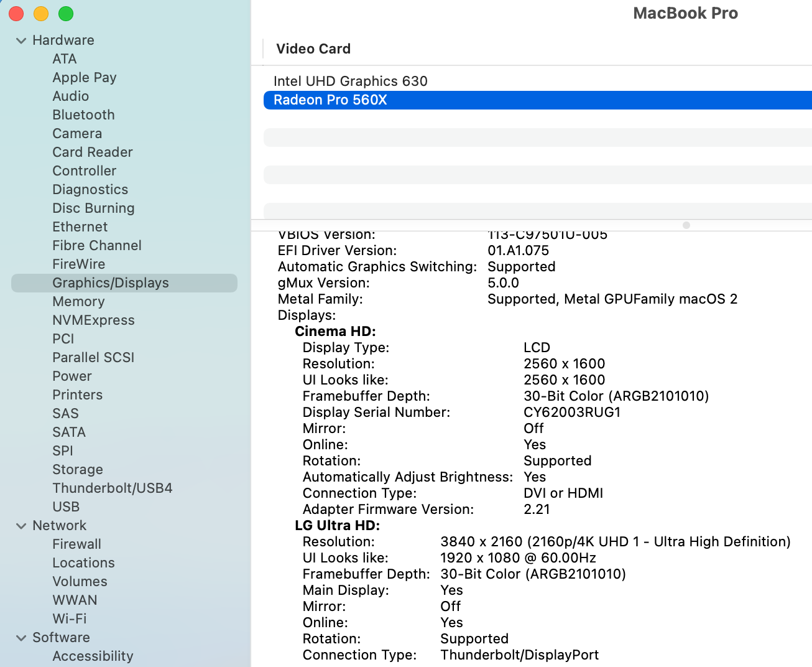
Task: Show Storage information
Action: click(x=78, y=470)
